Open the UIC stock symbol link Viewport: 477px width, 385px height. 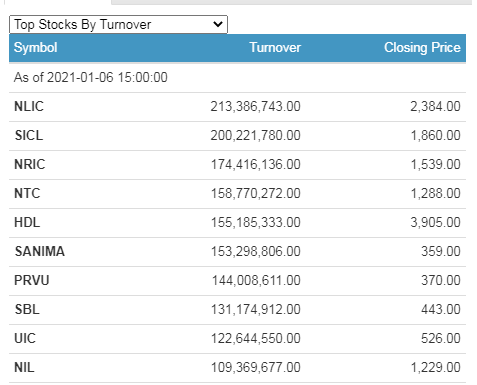(x=25, y=339)
